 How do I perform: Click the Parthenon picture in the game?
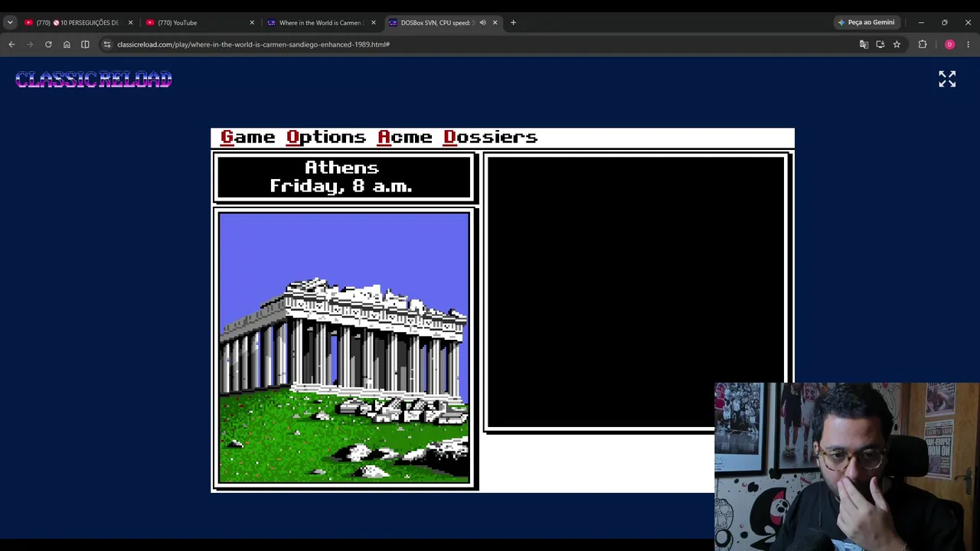344,348
